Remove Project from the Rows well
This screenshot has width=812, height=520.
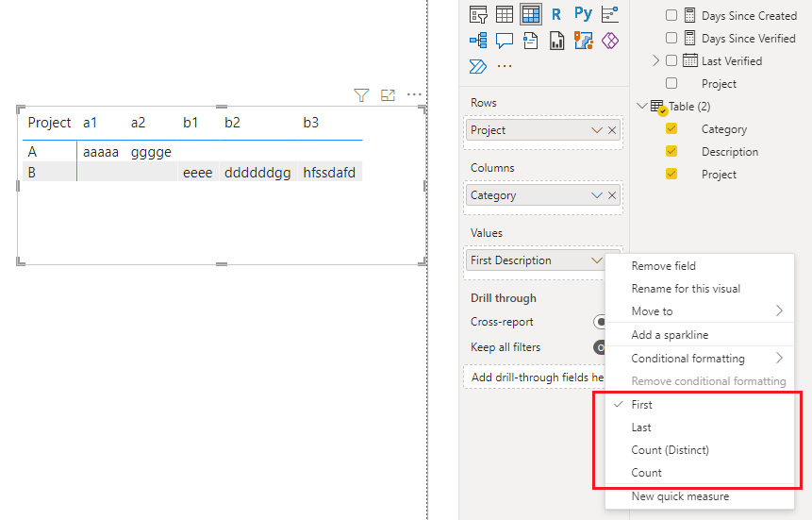coord(612,130)
